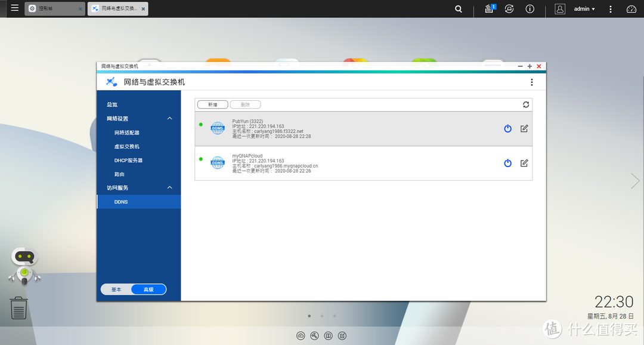Click the user profile avatar icon
644x345 pixels.
[560, 8]
